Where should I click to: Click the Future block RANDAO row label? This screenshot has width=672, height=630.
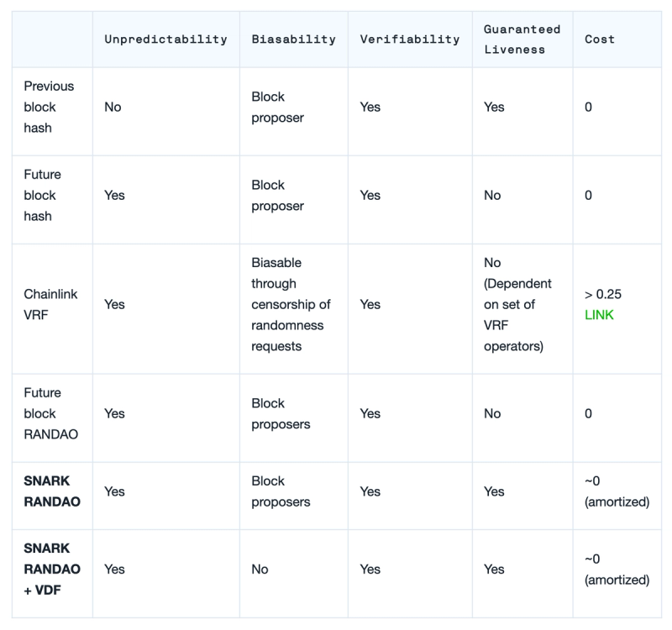[50, 413]
